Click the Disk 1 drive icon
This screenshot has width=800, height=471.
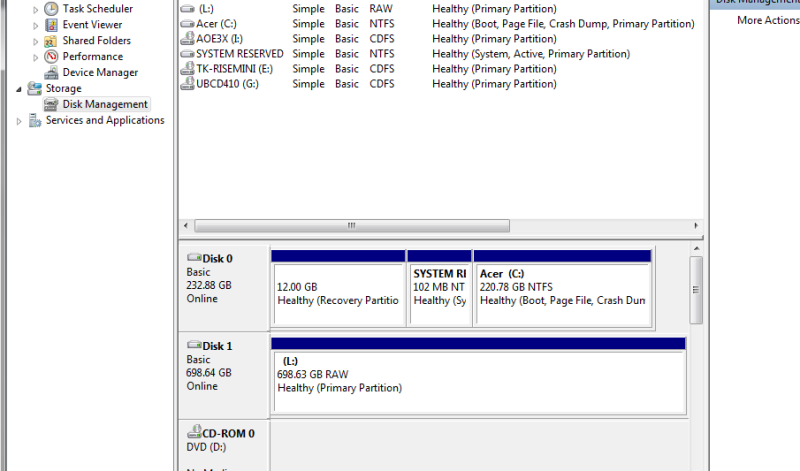[194, 345]
